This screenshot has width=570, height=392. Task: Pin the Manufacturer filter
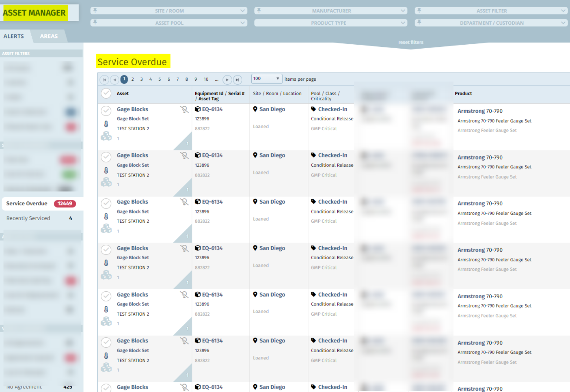click(259, 11)
